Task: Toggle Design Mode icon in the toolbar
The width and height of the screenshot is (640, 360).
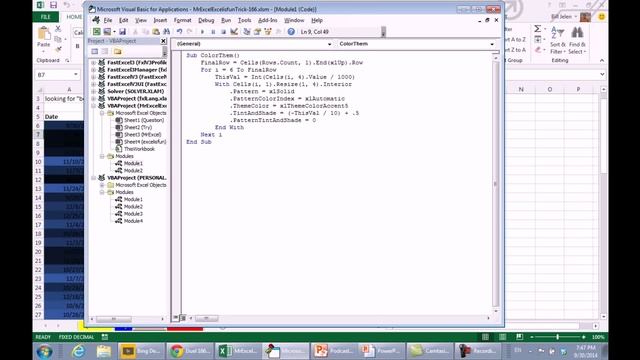Action: point(234,31)
